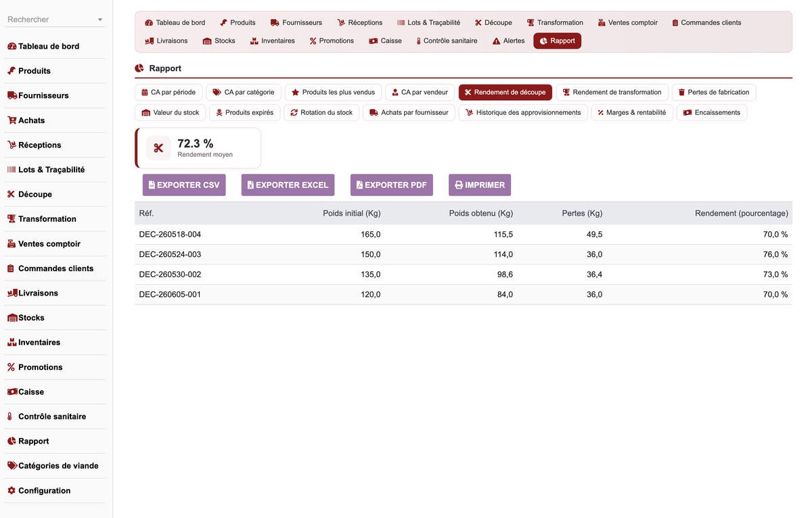Click the scissors icon in the Rendement moyen card

pyautogui.click(x=158, y=148)
